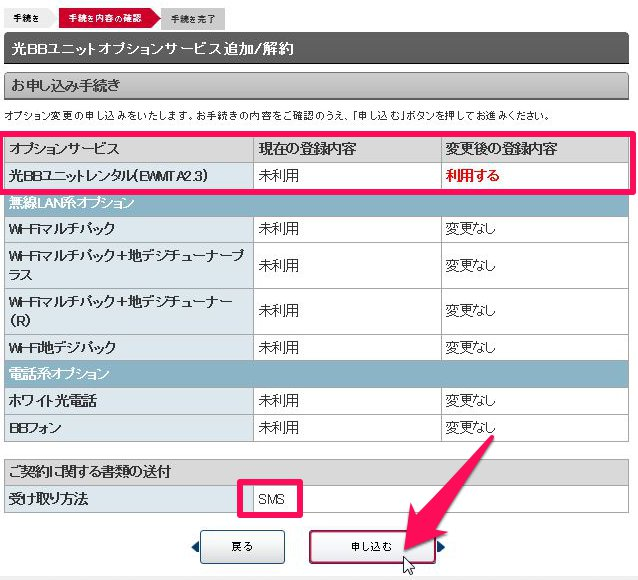
Task: Click 未利用 in ホワイト光電話 row
Action: [278, 401]
